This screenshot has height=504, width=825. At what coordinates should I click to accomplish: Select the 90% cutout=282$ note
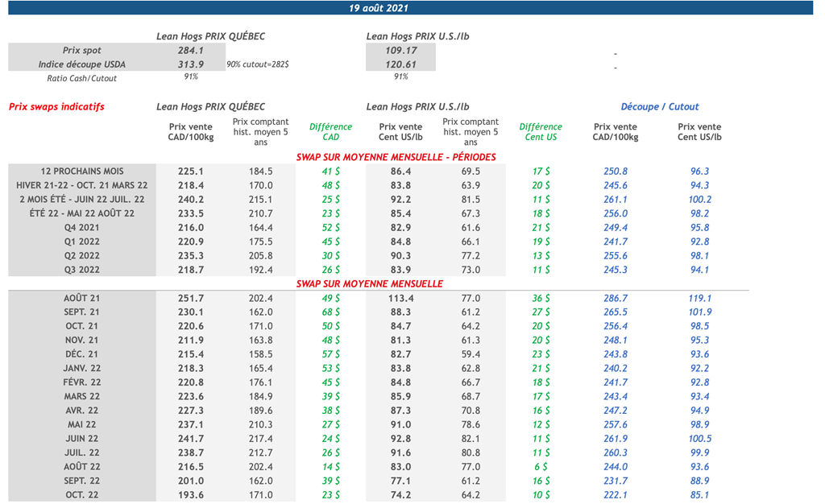click(x=258, y=64)
